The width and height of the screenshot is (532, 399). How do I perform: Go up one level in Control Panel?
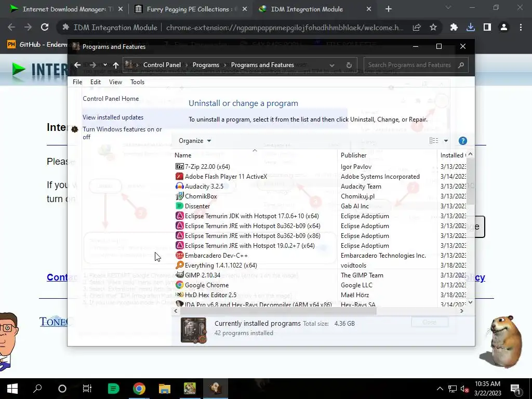coord(116,65)
